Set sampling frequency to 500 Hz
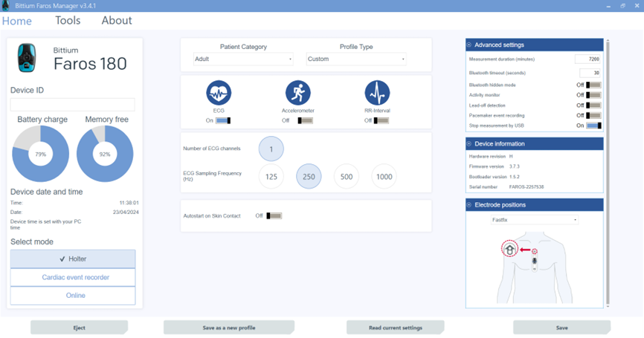This screenshot has height=338, width=644. [x=347, y=176]
